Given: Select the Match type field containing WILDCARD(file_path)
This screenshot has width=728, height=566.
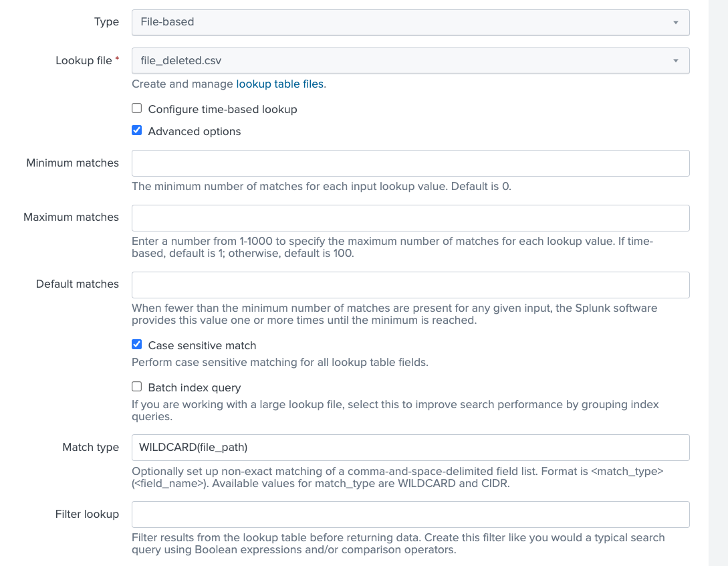Looking at the screenshot, I should coord(410,447).
